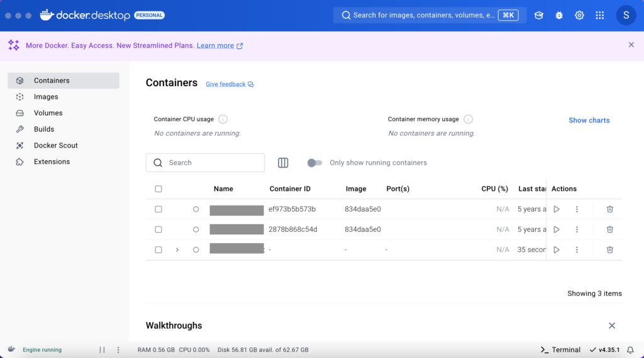Open the Terminal from the status bar
Screen dimensions: 644x358
point(560,350)
